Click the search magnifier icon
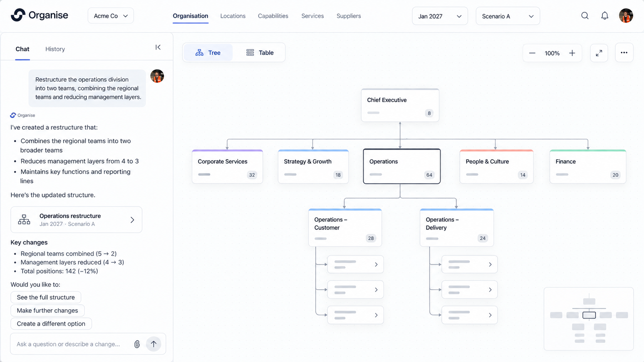 [x=585, y=16]
